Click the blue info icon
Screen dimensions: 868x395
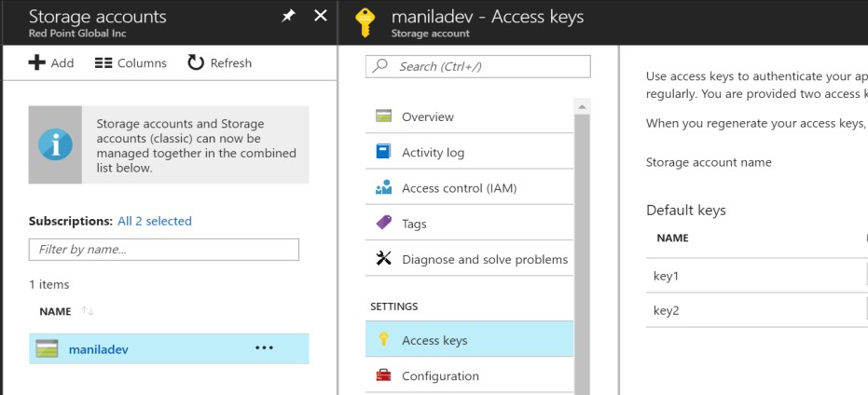(54, 144)
